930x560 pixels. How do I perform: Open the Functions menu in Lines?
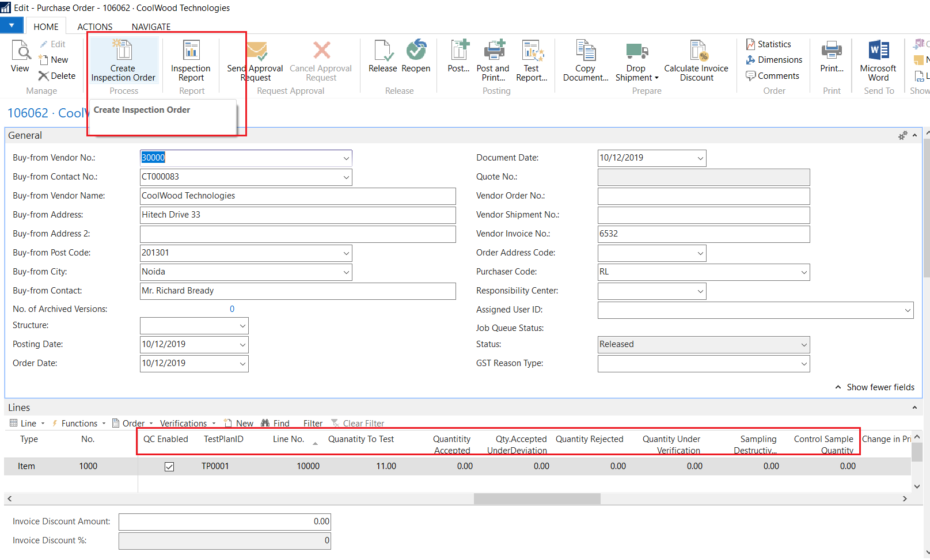tap(79, 424)
